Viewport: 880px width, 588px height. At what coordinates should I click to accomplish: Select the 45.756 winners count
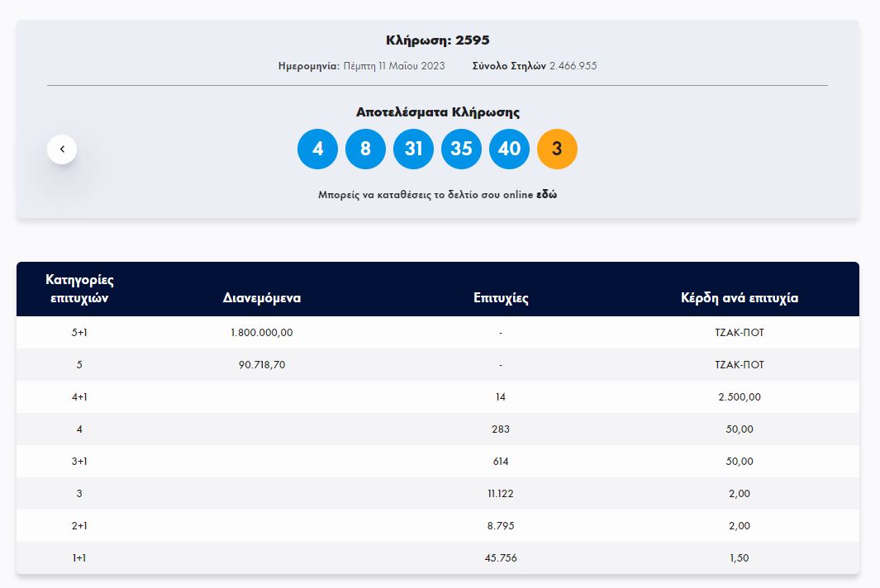501,558
